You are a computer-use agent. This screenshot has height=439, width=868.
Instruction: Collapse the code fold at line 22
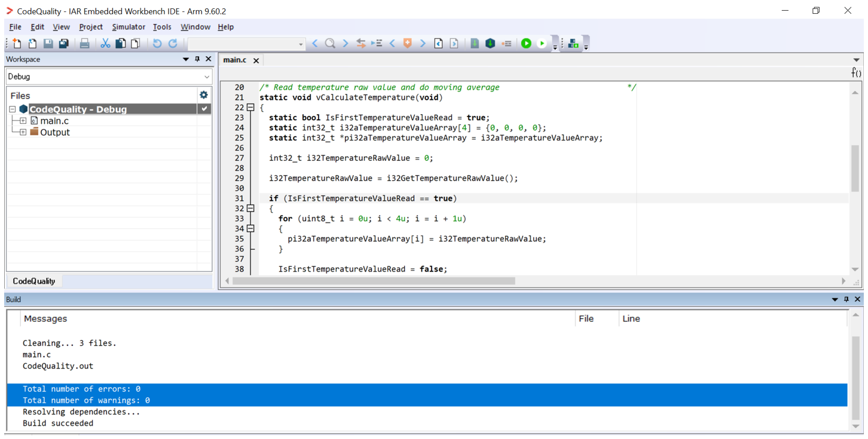pyautogui.click(x=249, y=107)
